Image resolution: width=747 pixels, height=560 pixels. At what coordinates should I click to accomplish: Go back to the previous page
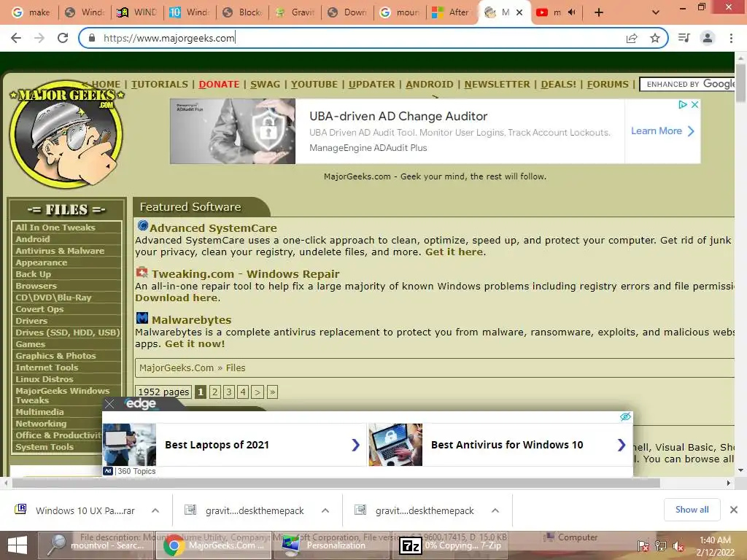pos(16,38)
